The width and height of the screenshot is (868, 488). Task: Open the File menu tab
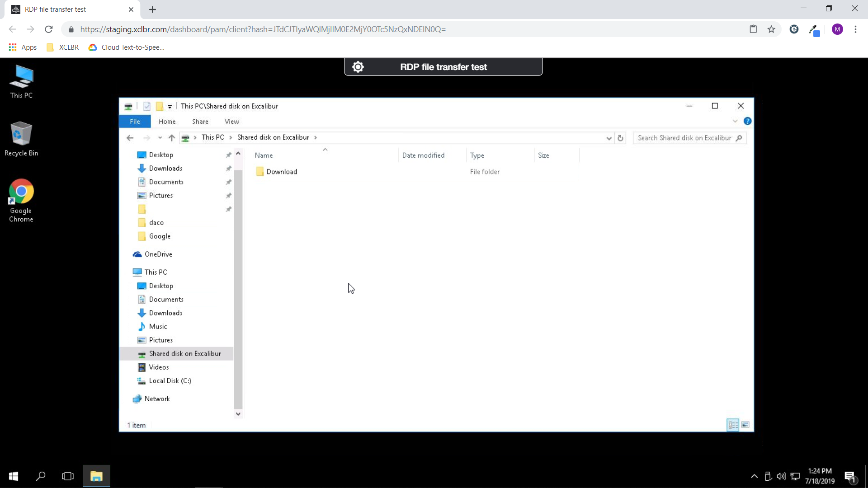pos(135,122)
